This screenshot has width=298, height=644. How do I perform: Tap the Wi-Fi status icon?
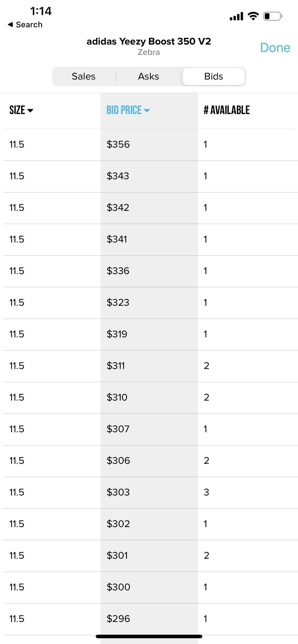coord(253,16)
